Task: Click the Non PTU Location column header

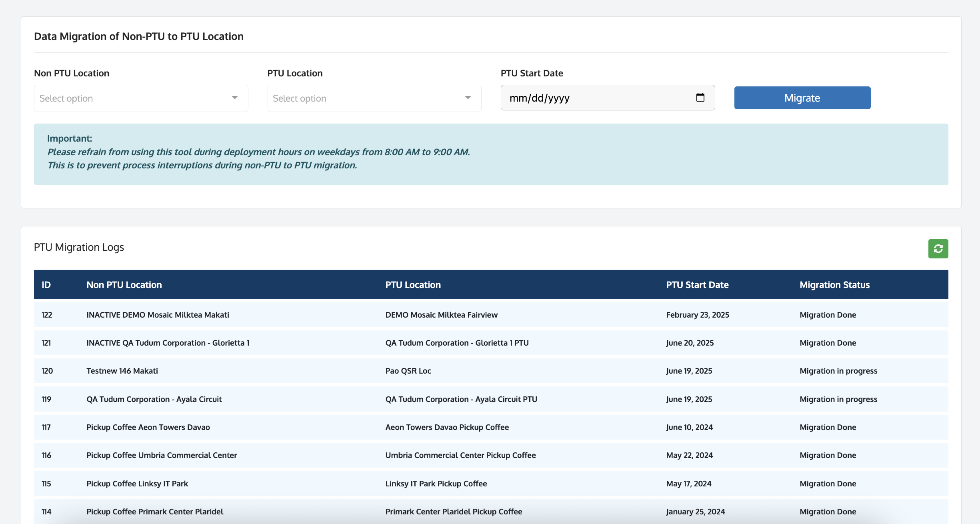Action: [124, 285]
